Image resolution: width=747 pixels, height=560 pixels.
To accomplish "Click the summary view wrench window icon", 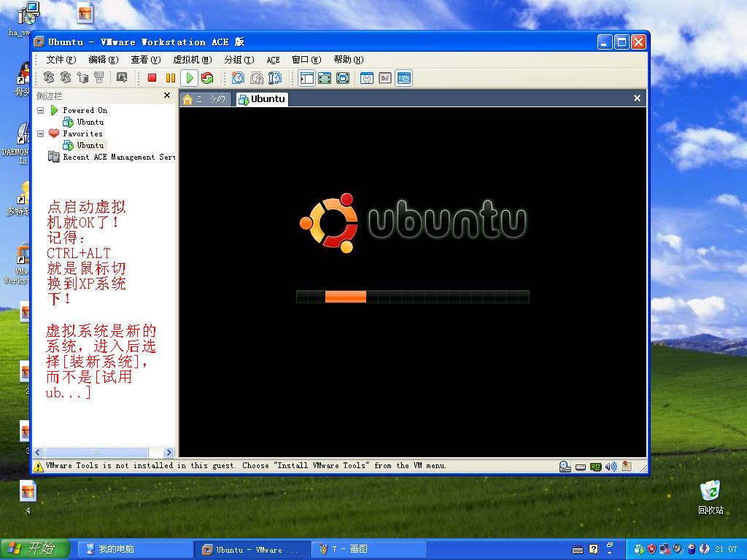I will click(366, 78).
